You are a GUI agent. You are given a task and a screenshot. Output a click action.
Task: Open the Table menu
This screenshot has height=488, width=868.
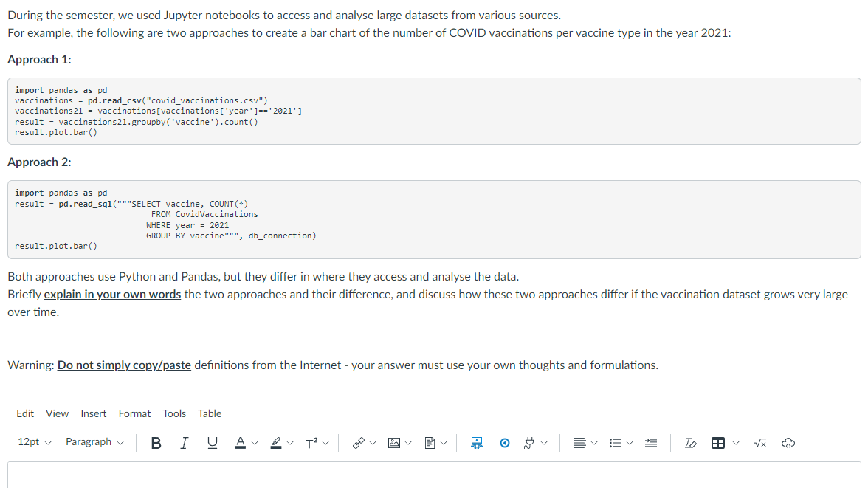point(210,413)
